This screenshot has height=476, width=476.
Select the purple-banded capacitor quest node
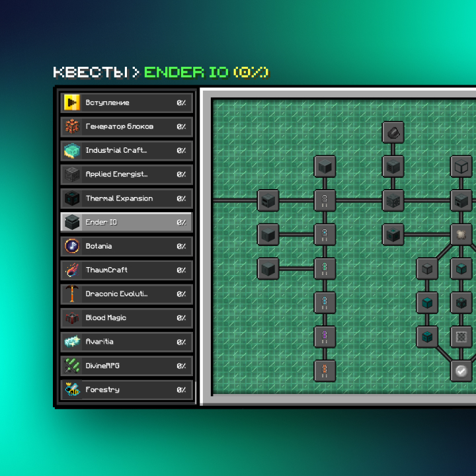tap(325, 337)
